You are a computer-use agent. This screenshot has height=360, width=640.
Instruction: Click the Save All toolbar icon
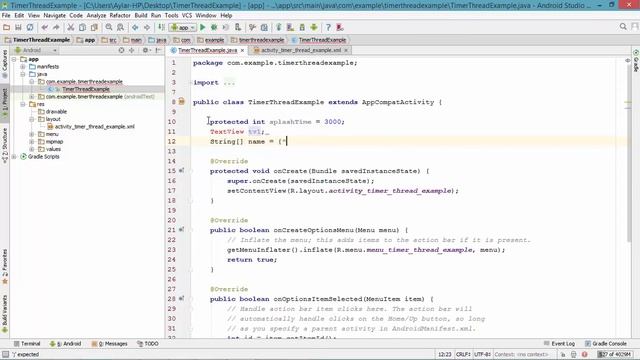click(x=18, y=27)
